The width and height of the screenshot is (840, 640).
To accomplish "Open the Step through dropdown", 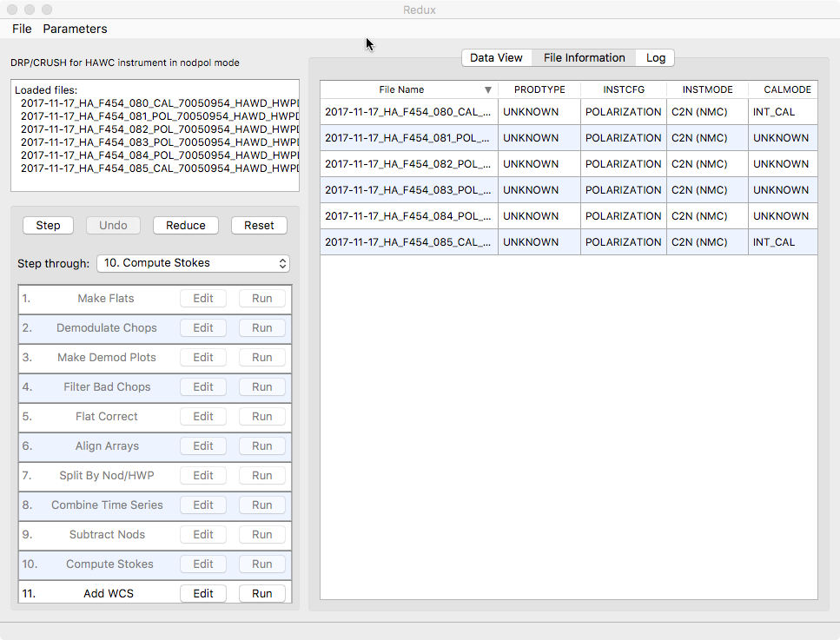I will (194, 263).
